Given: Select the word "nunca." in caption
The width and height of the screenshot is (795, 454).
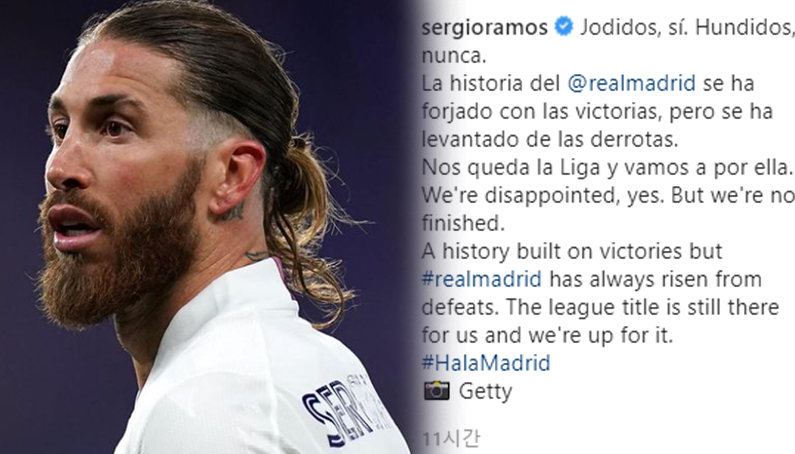Looking at the screenshot, I should click(454, 56).
